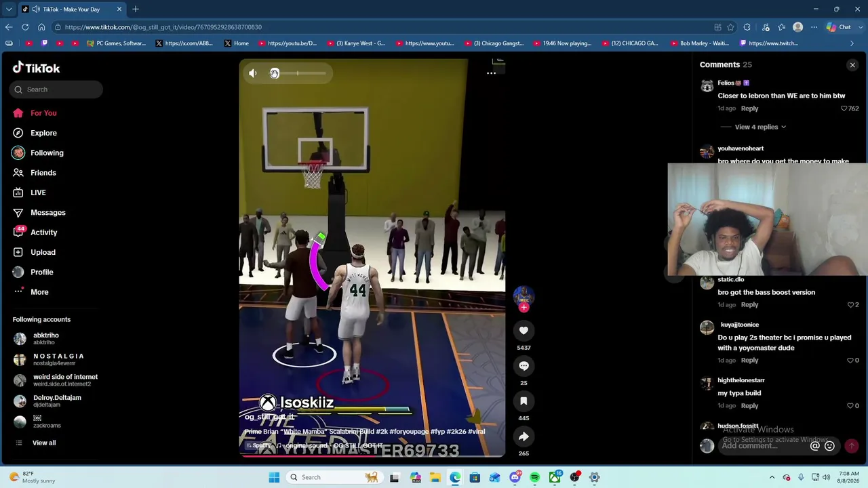This screenshot has width=868, height=488.
Task: Favorite this page with the star icon
Action: (730, 27)
